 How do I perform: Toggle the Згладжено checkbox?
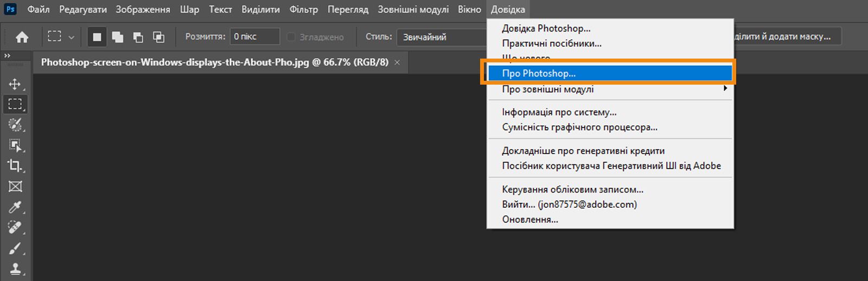[x=291, y=37]
